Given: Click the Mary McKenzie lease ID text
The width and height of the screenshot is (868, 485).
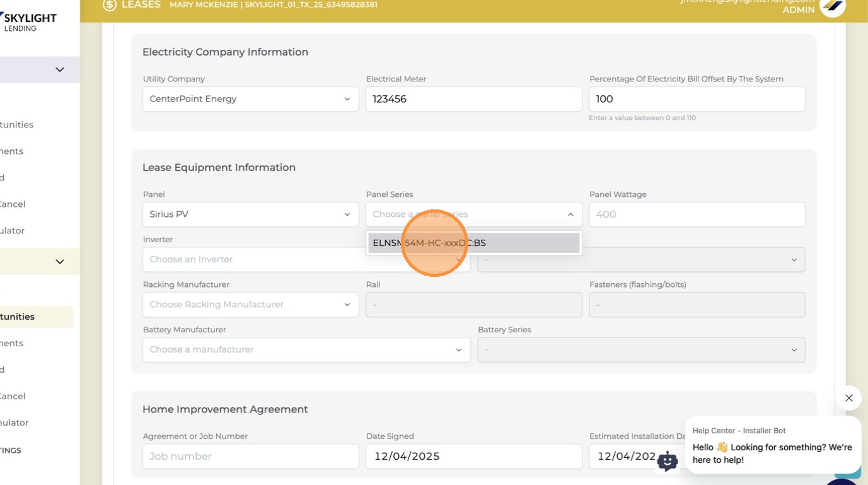Looking at the screenshot, I should click(x=274, y=4).
